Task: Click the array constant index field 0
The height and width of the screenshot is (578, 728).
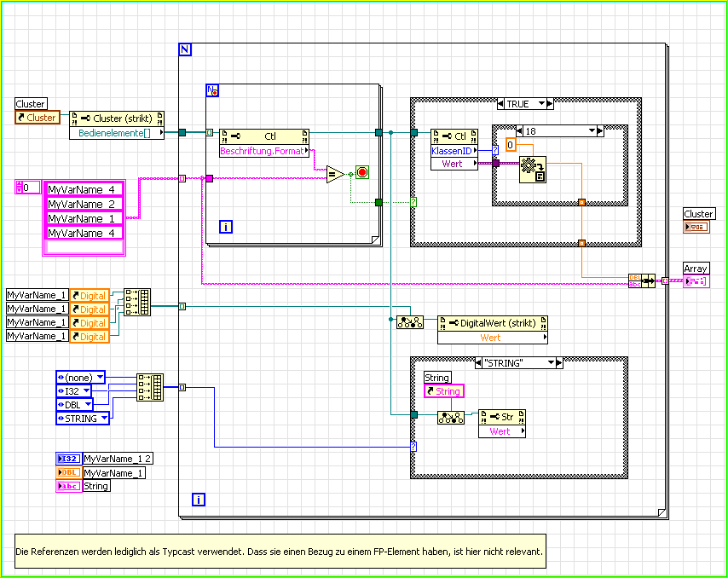Action: (31, 187)
